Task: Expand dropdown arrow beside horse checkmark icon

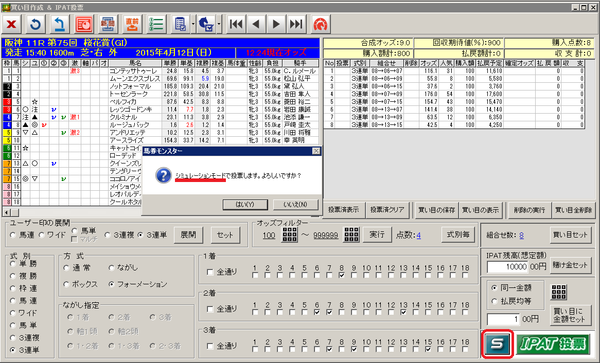Action: (218, 24)
